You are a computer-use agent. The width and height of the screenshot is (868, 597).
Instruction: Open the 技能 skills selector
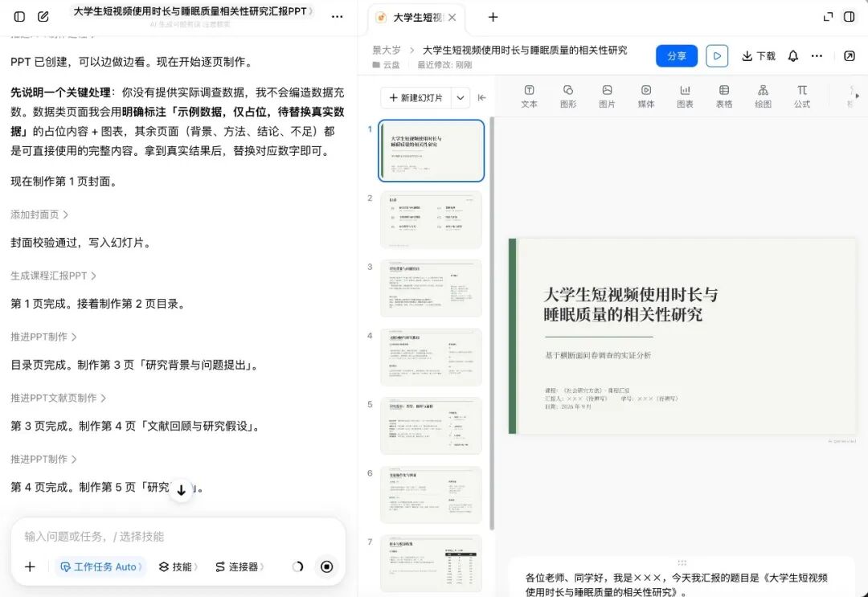178,566
